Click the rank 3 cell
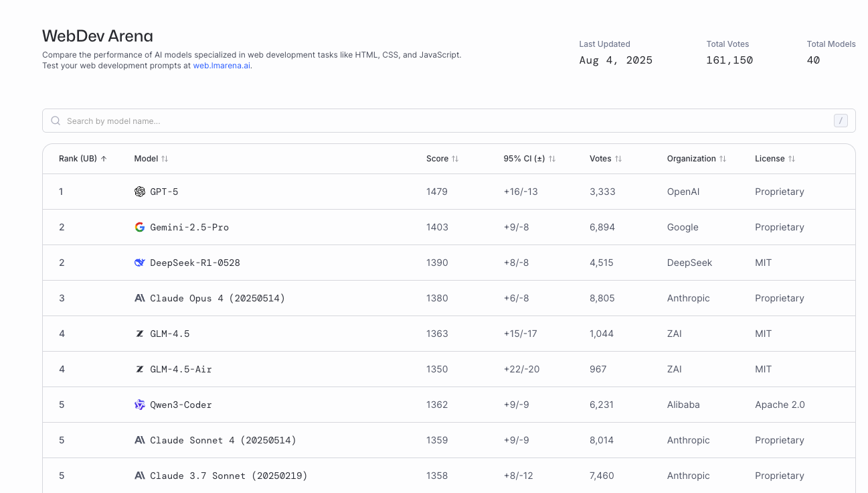The height and width of the screenshot is (493, 868). (x=62, y=298)
